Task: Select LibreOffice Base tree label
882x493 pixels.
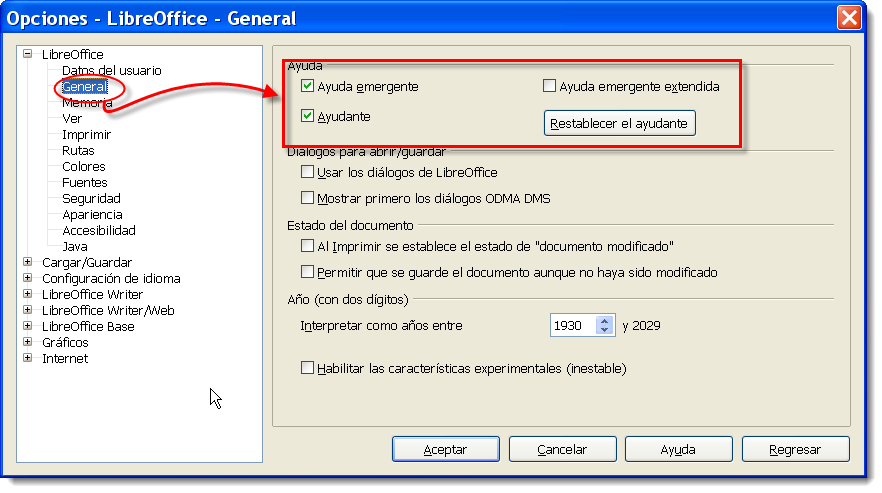Action: pyautogui.click(x=88, y=326)
